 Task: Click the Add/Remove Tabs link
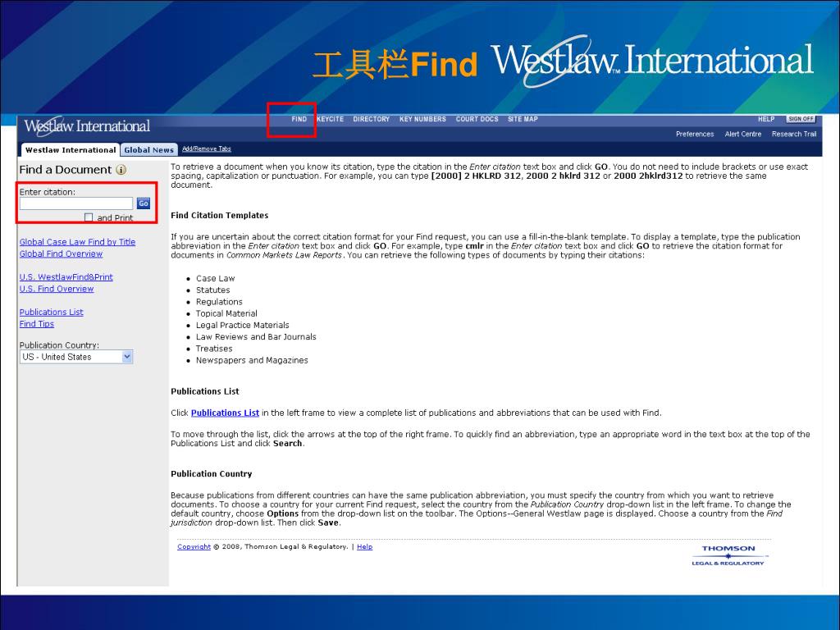(206, 148)
